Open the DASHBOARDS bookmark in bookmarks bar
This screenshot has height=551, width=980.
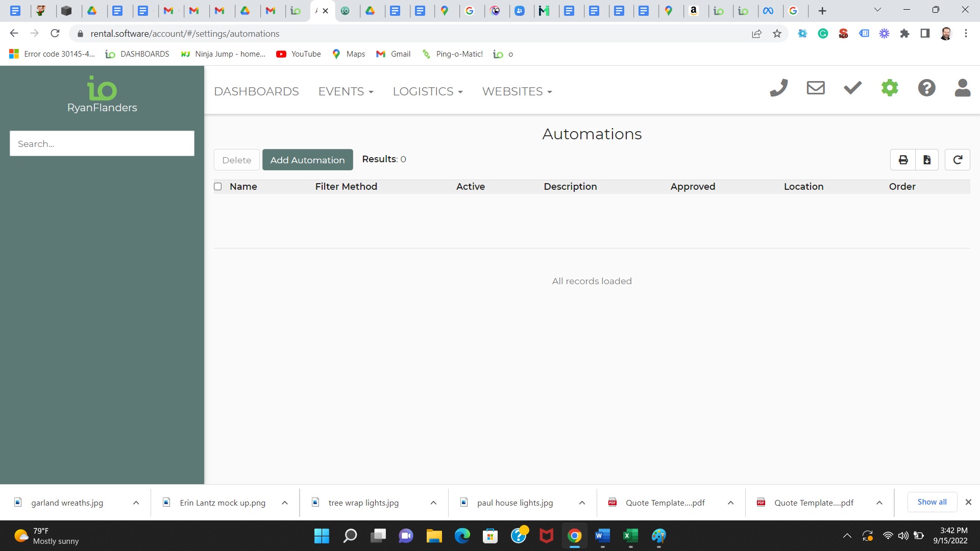137,54
